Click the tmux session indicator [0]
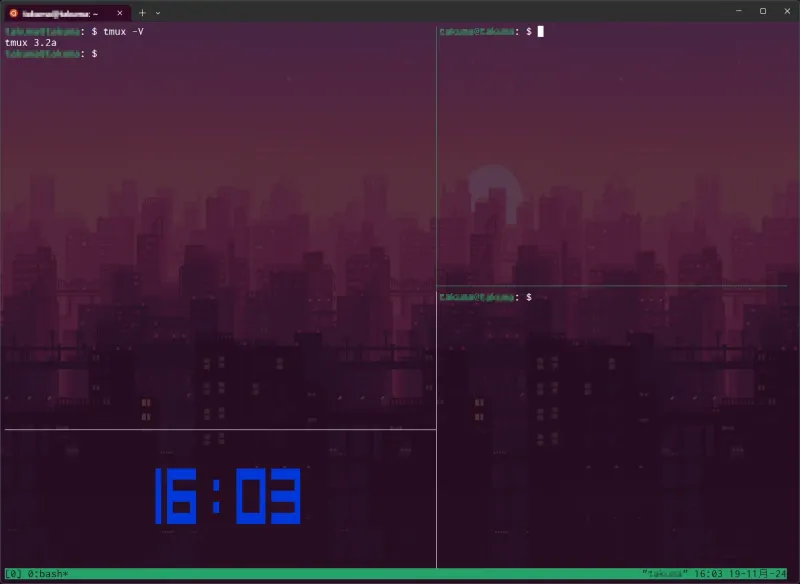Image resolution: width=800 pixels, height=584 pixels. 13,574
